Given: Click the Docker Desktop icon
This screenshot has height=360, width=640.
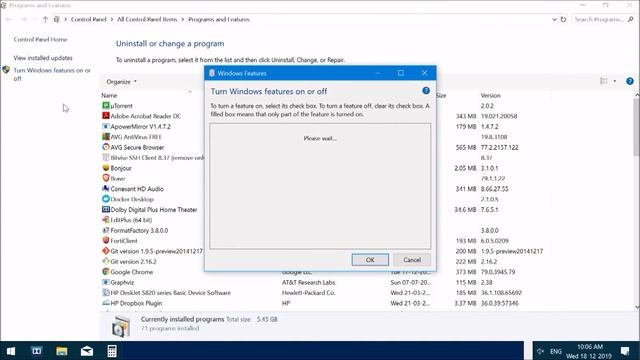Looking at the screenshot, I should click(106, 199).
